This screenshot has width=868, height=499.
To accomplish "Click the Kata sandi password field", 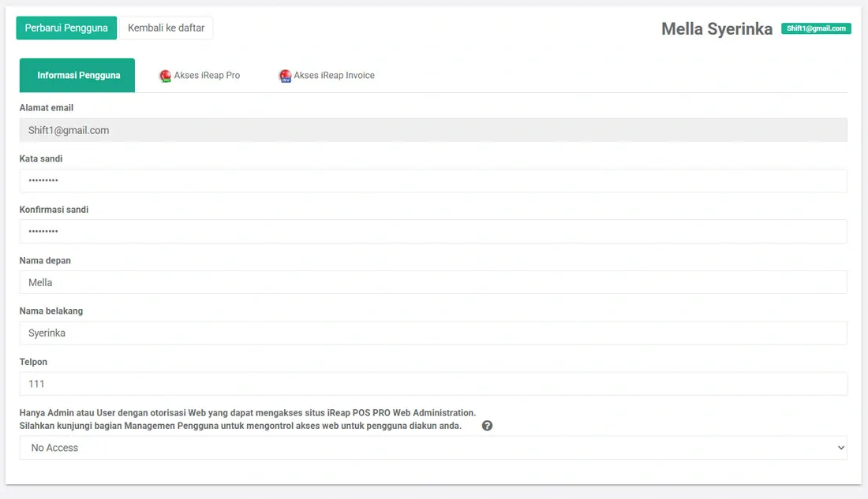I will click(432, 181).
